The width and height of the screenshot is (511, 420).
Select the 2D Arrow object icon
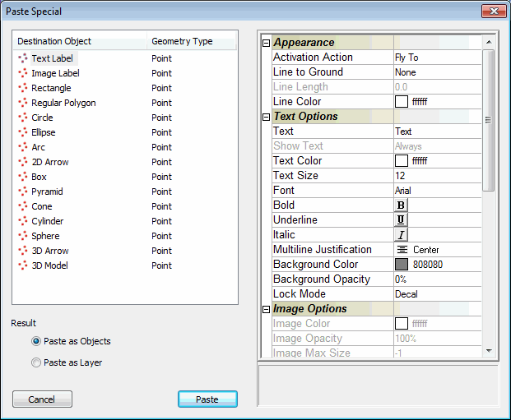pyautogui.click(x=22, y=162)
